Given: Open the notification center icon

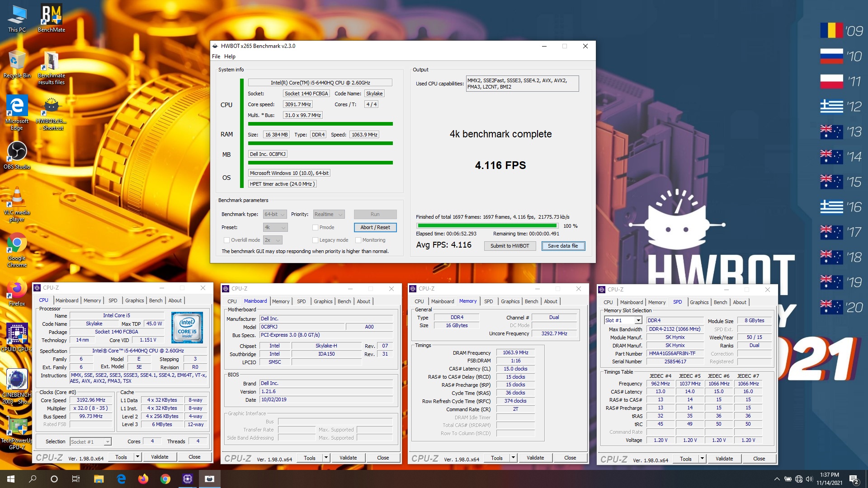Looking at the screenshot, I should [854, 479].
